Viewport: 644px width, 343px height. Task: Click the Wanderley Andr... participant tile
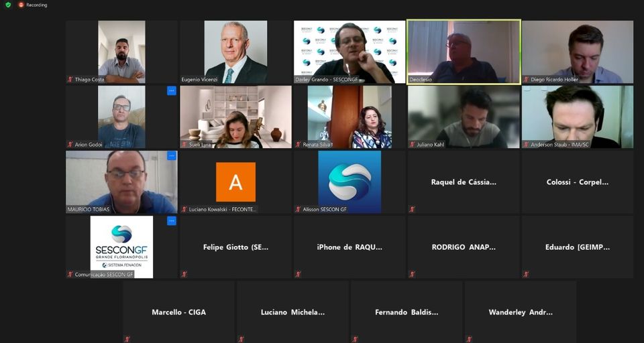pyautogui.click(x=521, y=312)
